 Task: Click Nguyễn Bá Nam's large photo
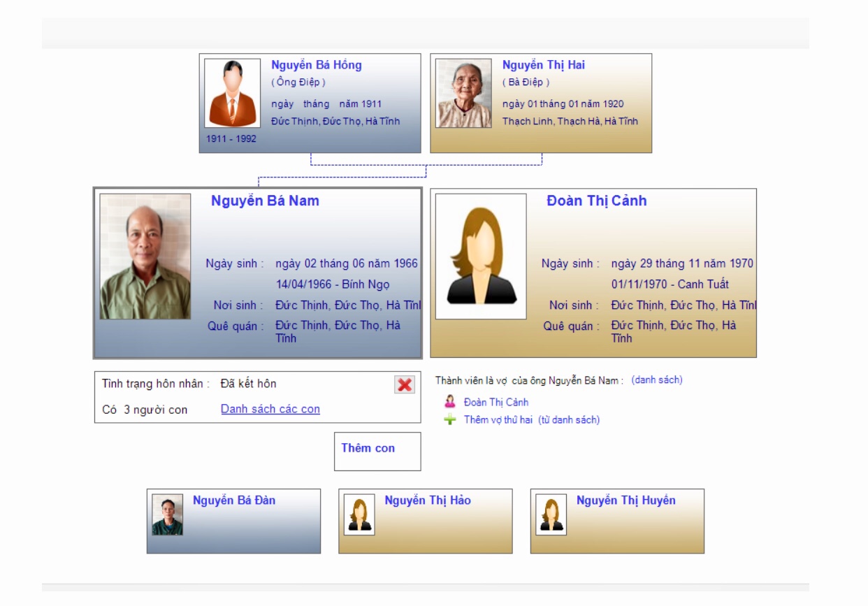click(x=145, y=257)
